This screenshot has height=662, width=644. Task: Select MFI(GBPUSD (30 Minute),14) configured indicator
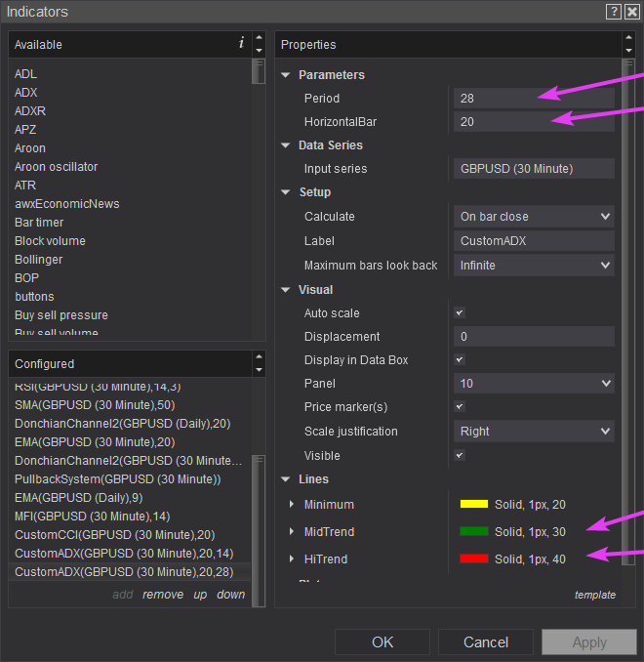tap(92, 517)
